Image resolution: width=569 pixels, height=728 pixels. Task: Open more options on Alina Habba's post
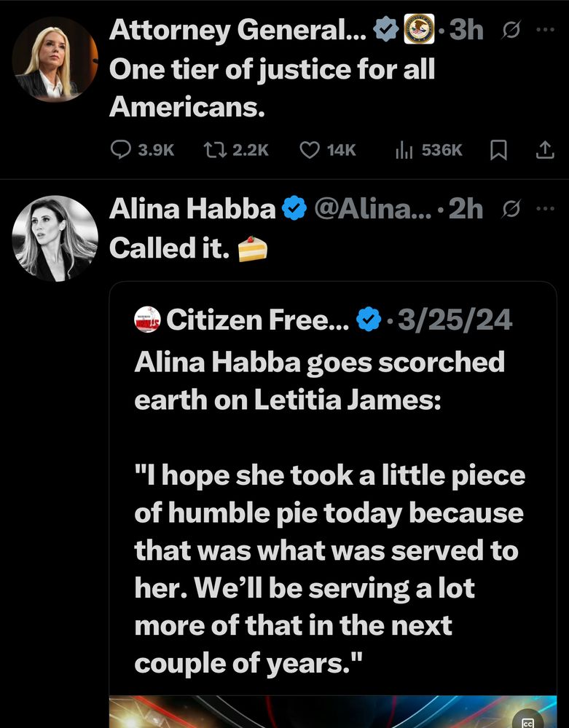coord(544,209)
